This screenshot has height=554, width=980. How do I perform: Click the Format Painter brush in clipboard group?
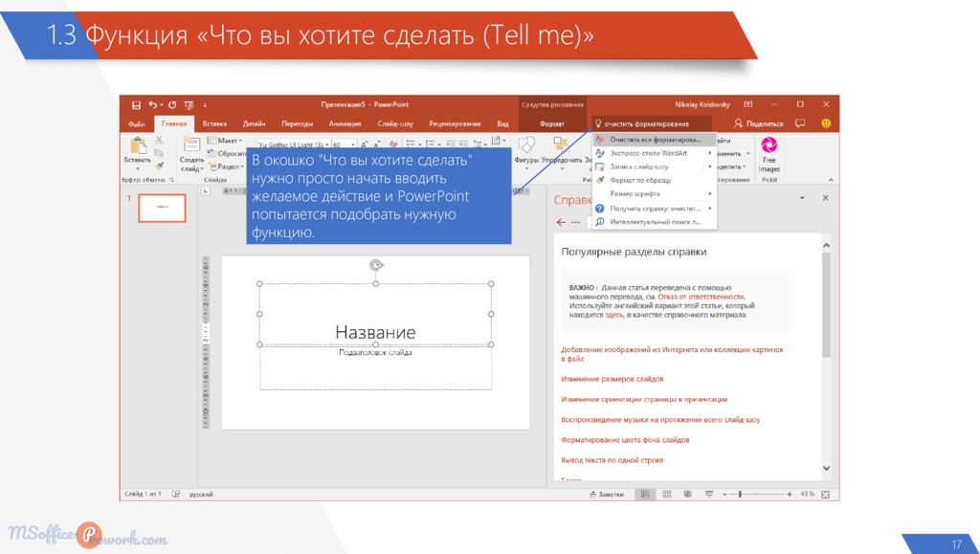coord(159,166)
